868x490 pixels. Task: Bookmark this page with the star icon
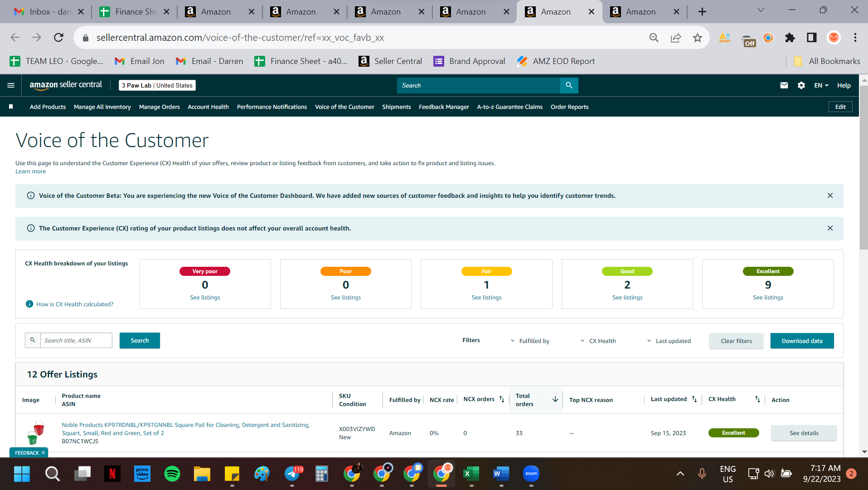pos(698,38)
